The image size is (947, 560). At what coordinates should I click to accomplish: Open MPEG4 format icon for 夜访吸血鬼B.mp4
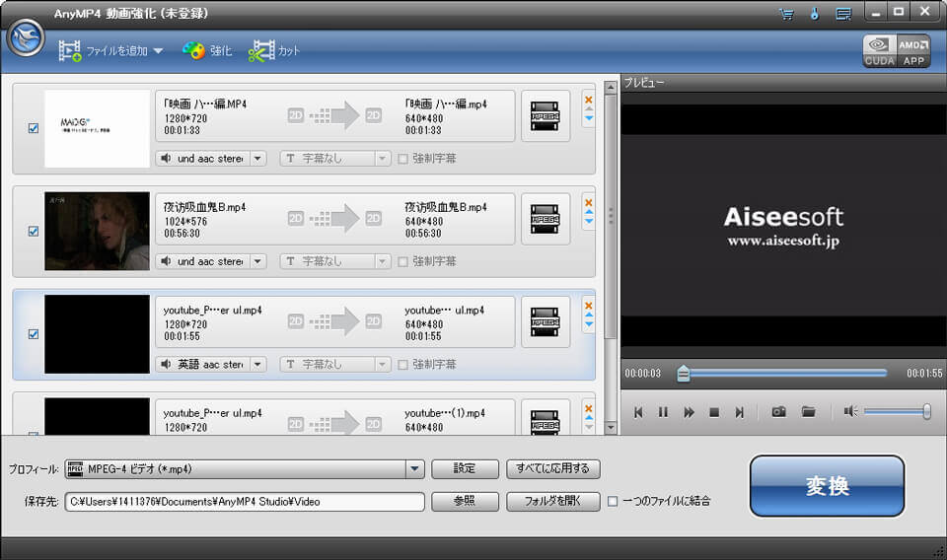point(545,219)
